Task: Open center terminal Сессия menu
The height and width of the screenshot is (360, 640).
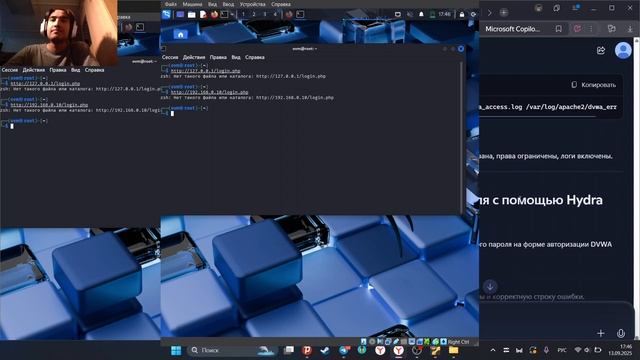Action: pyautogui.click(x=170, y=57)
